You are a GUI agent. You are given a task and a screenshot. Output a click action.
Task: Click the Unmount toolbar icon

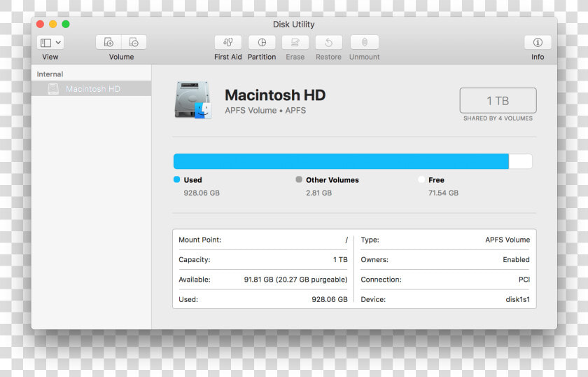click(x=364, y=43)
